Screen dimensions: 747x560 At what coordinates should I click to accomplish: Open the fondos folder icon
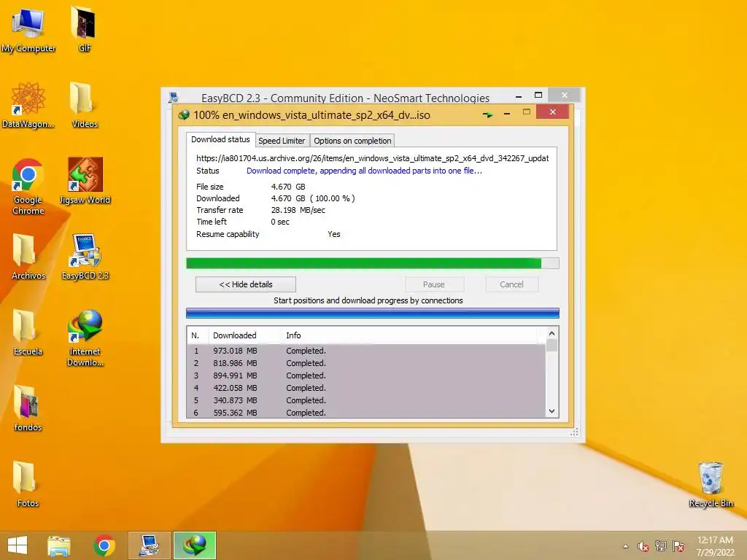coord(28,408)
